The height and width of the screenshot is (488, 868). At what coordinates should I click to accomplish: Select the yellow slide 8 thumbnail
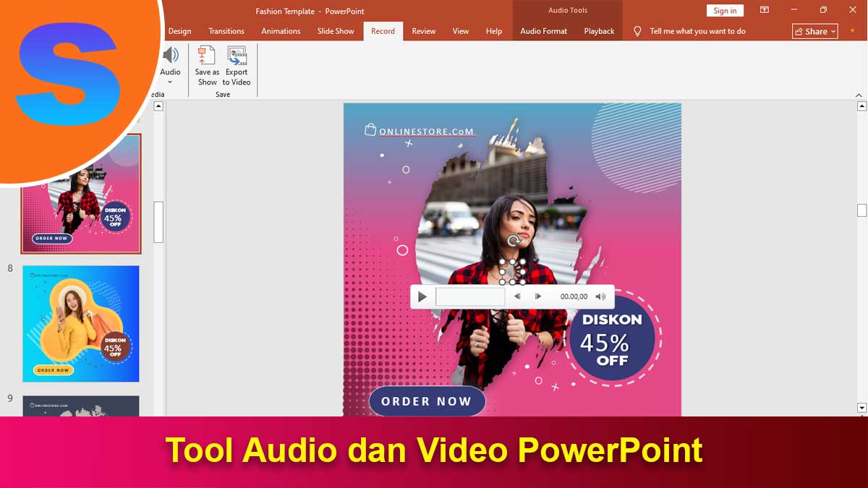pyautogui.click(x=81, y=324)
